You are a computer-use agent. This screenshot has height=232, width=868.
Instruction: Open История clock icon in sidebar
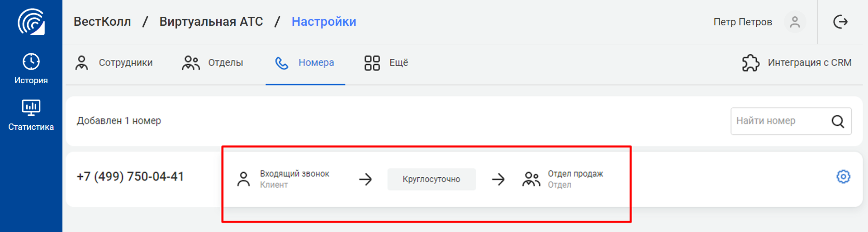(31, 62)
